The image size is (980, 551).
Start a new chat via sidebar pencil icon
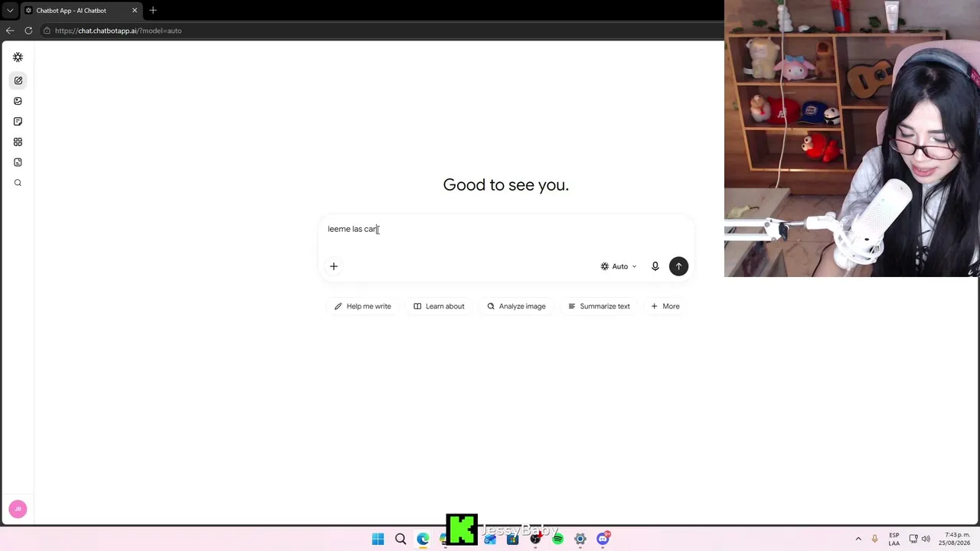coord(18,80)
